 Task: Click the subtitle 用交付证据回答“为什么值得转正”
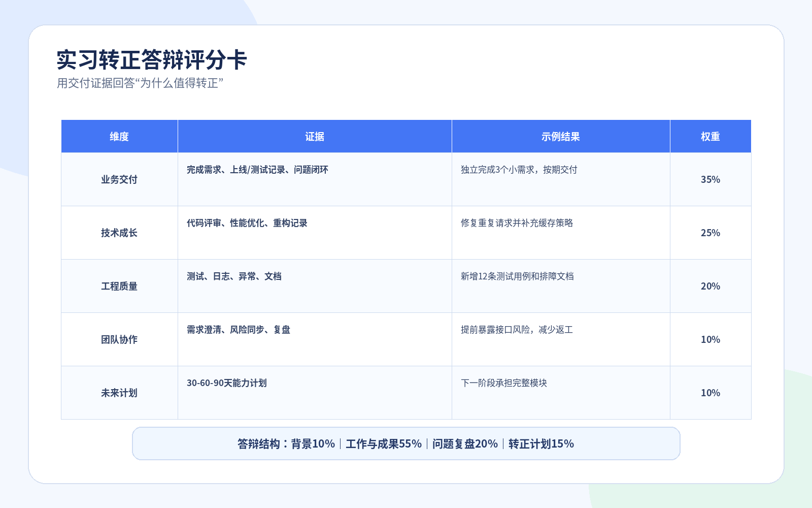click(140, 83)
